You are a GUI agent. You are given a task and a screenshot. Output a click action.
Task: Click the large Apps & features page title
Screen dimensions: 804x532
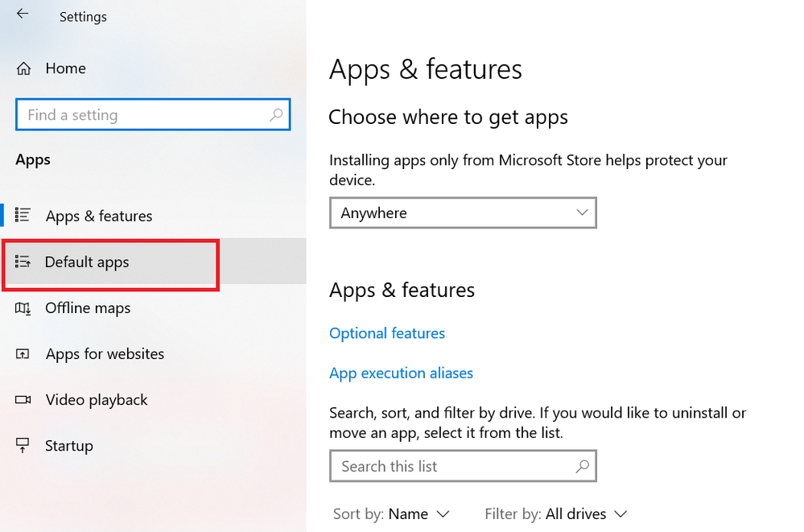click(426, 69)
